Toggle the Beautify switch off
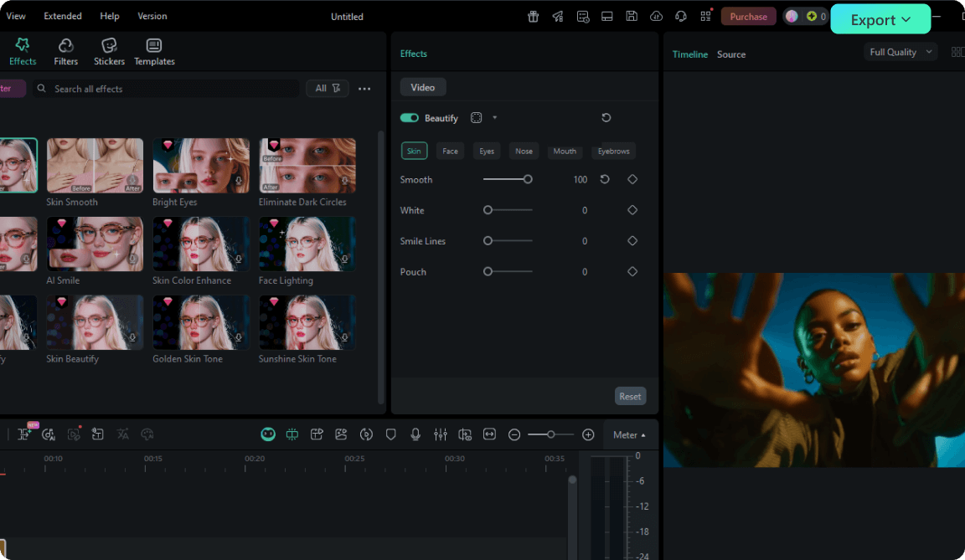 [x=410, y=118]
